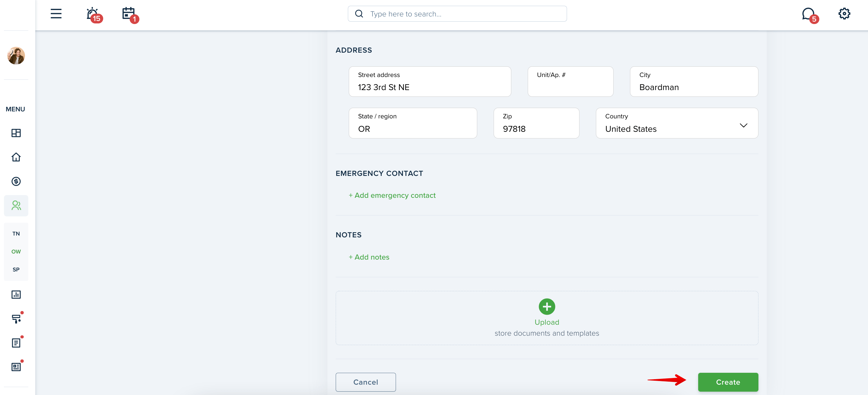
Task: Open maintenance paint roller icon
Action: coord(16,319)
